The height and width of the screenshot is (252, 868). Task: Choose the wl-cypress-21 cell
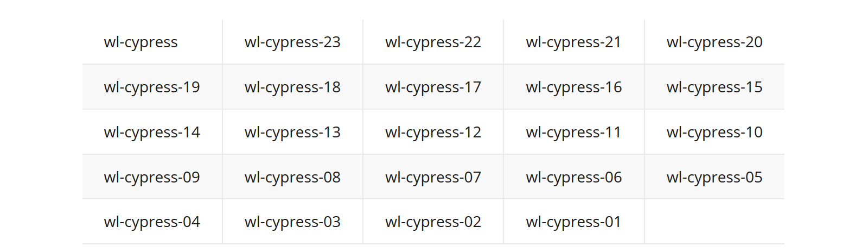(x=573, y=42)
